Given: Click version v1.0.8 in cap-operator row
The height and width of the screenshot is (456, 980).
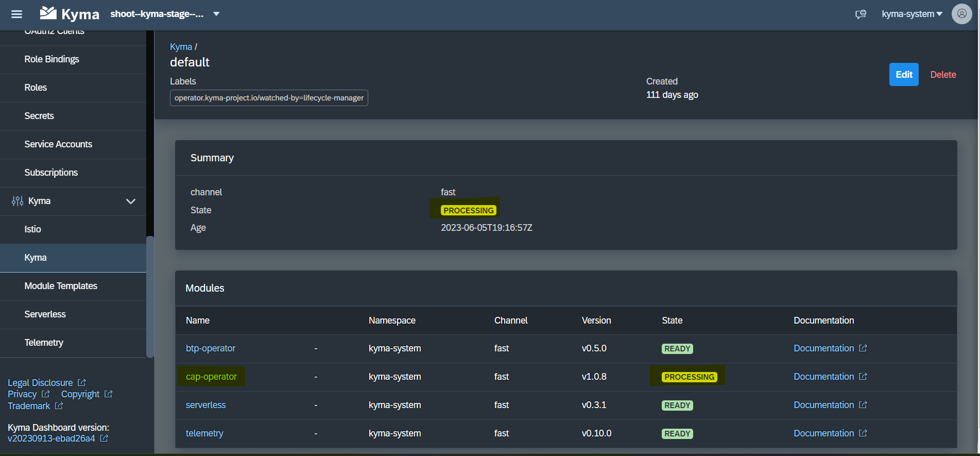Looking at the screenshot, I should (x=594, y=377).
